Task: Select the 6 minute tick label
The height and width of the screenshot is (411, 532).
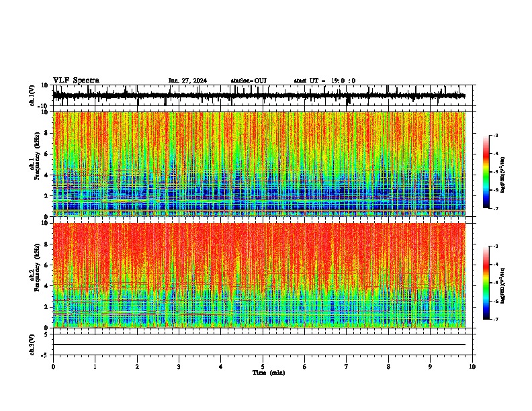Action: point(305,367)
